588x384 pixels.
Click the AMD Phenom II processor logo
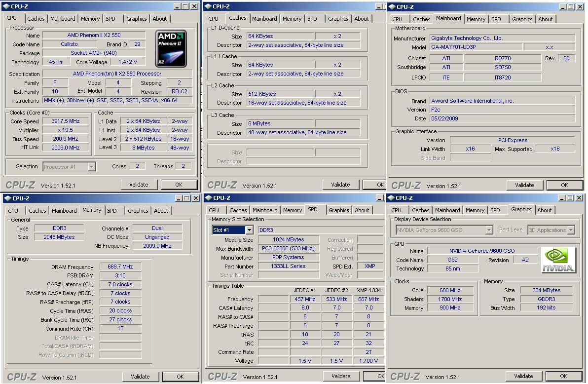point(171,49)
